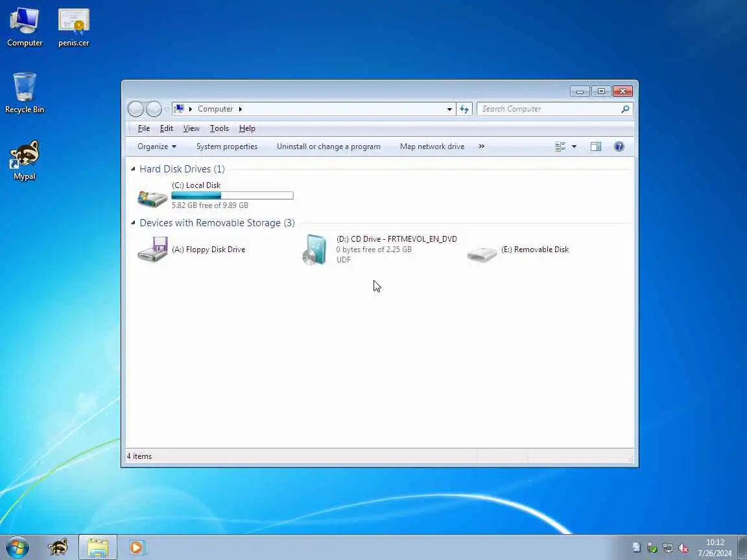The height and width of the screenshot is (560, 747).
Task: Open the Tools menu
Action: [219, 128]
